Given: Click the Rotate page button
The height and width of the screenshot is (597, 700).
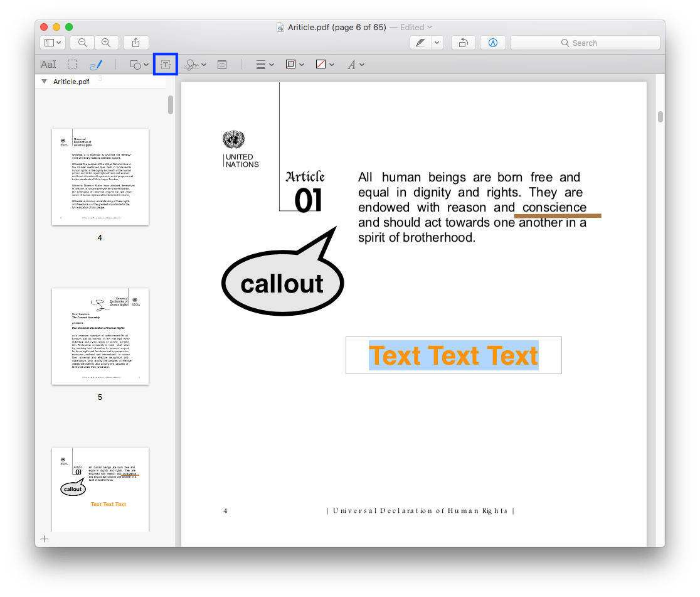Looking at the screenshot, I should (463, 42).
